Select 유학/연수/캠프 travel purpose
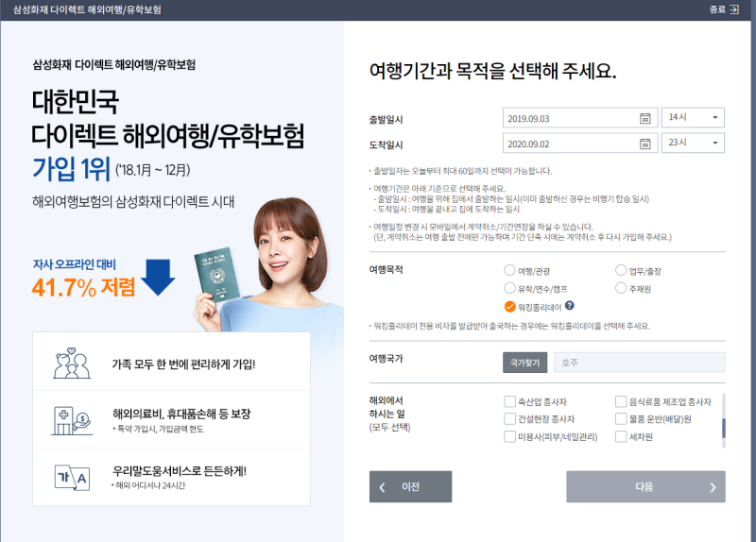This screenshot has height=542, width=756. coord(509,288)
